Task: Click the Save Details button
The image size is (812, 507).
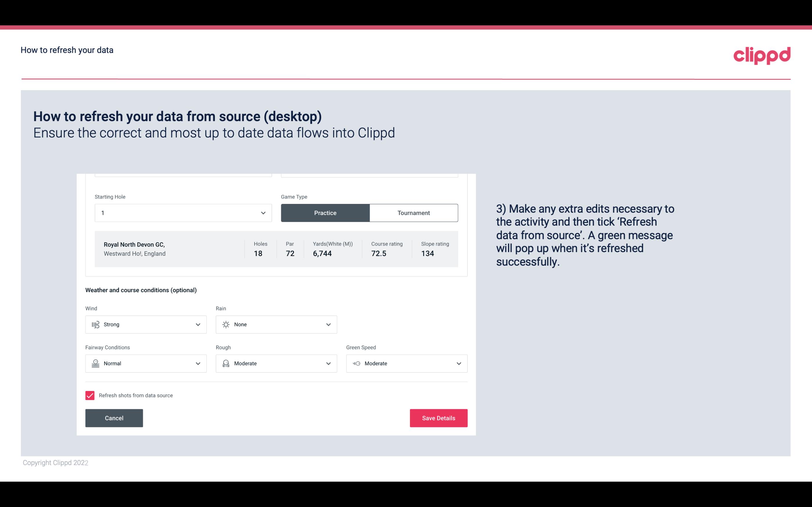Action: click(438, 418)
